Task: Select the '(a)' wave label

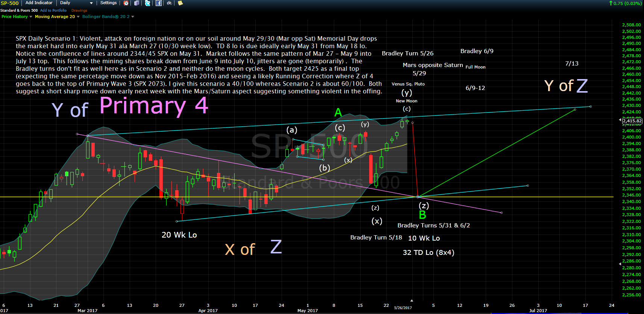Action: [x=292, y=130]
